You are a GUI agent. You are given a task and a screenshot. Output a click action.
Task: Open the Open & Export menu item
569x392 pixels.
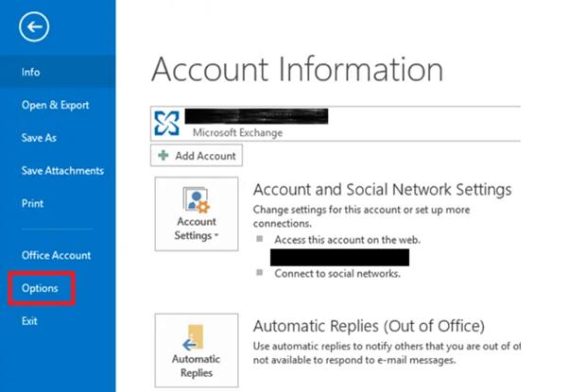coord(54,105)
